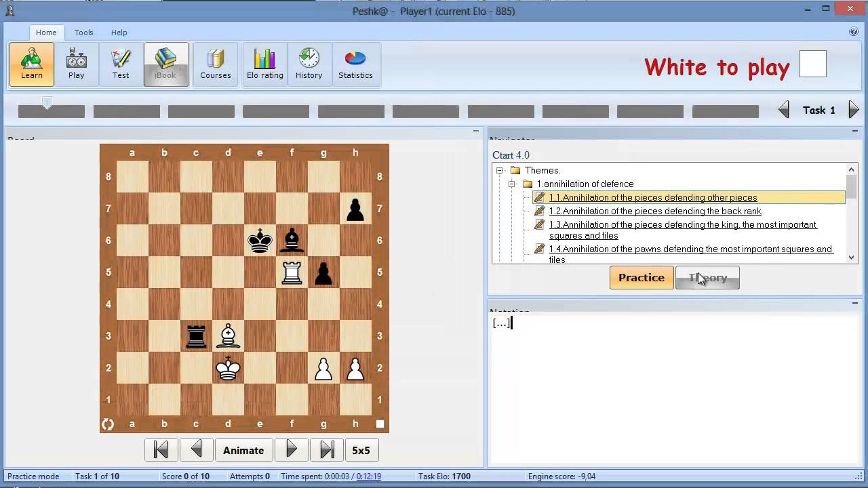Collapse the Board panel
868x488 pixels.
[476, 131]
